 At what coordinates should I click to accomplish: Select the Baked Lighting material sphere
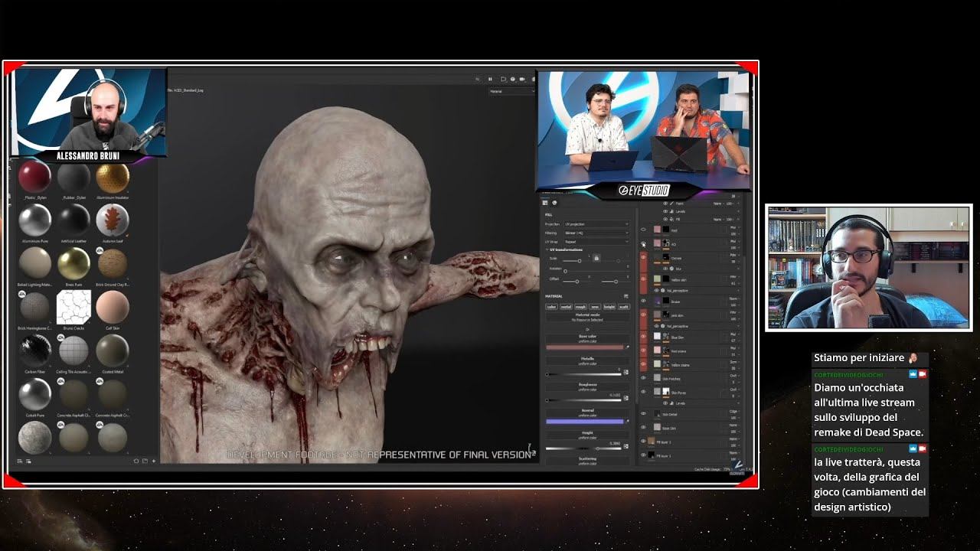(34, 264)
